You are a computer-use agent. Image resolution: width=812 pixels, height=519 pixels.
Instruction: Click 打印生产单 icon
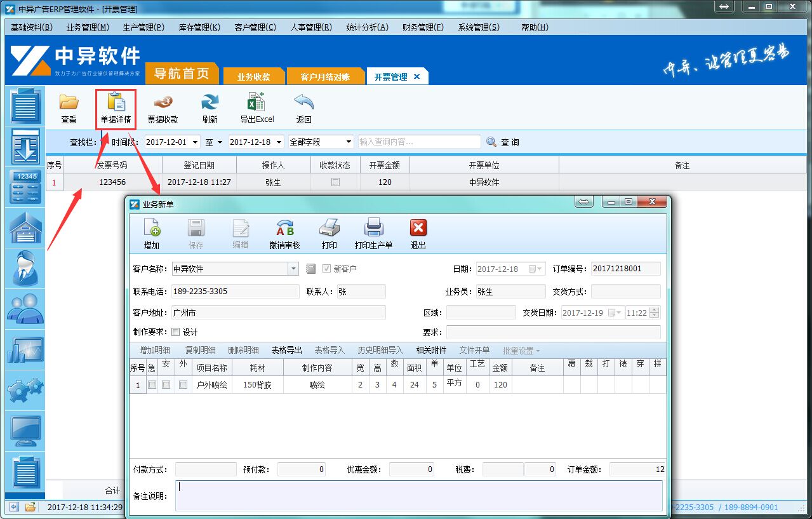(374, 228)
